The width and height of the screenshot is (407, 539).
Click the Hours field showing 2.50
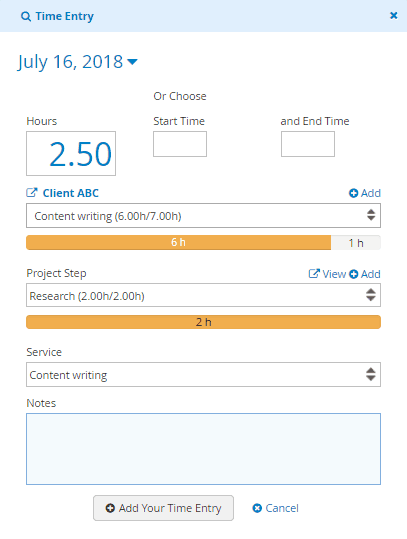tap(71, 153)
